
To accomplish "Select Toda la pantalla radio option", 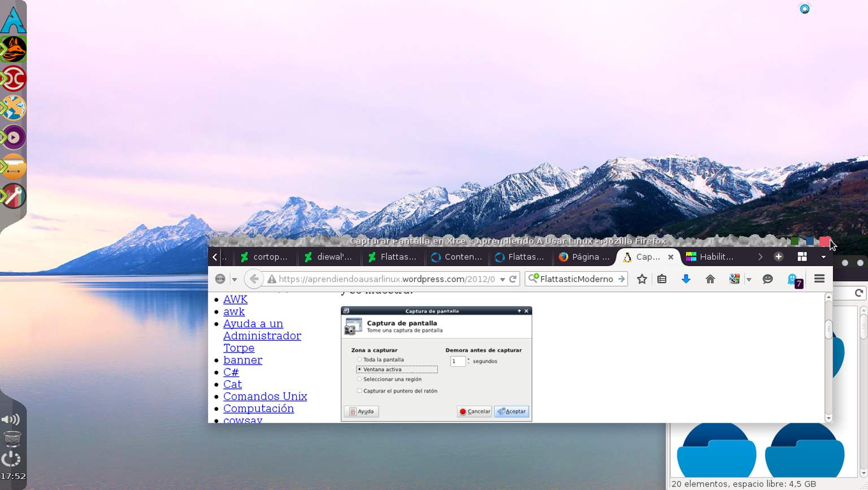I will click(359, 359).
